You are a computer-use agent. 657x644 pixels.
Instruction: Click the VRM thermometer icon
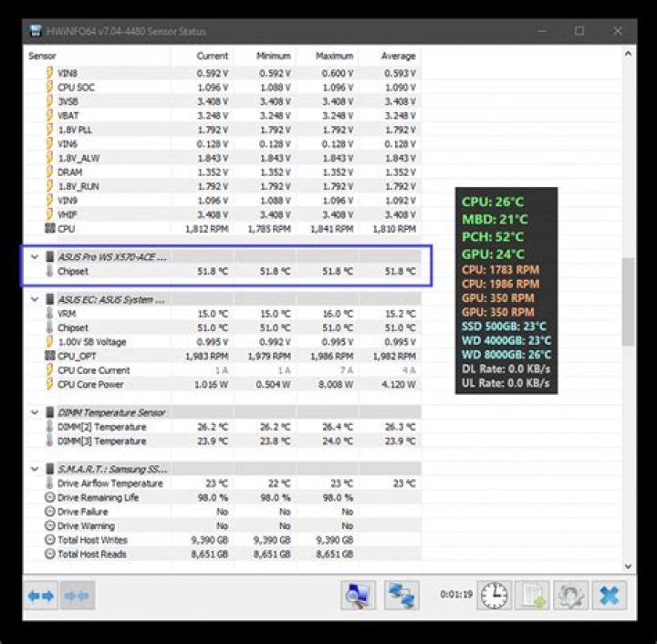(50, 314)
